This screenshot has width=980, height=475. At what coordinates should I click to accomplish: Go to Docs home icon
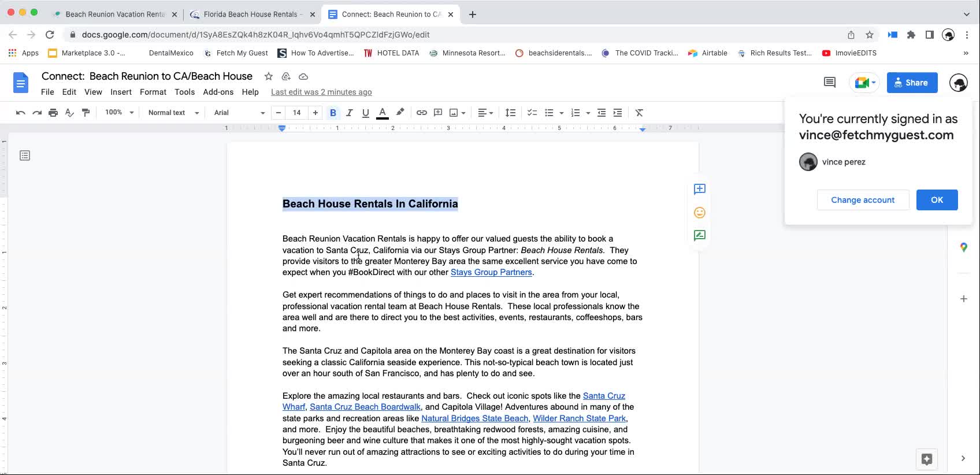(x=21, y=83)
